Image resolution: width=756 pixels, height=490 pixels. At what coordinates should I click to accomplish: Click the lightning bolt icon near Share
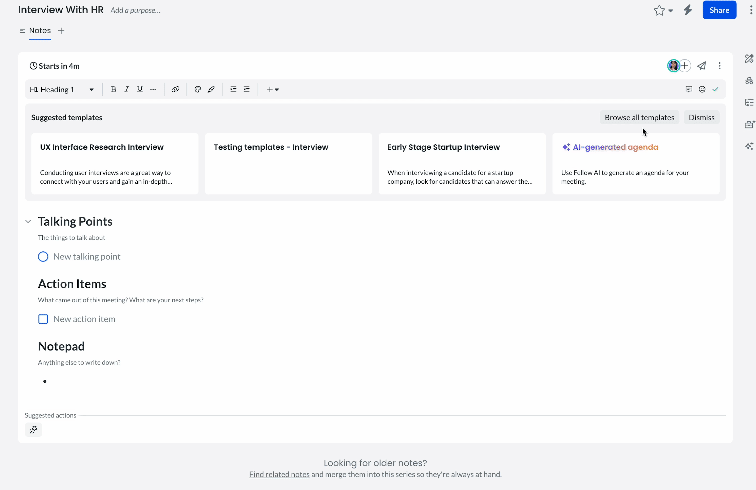coord(687,10)
